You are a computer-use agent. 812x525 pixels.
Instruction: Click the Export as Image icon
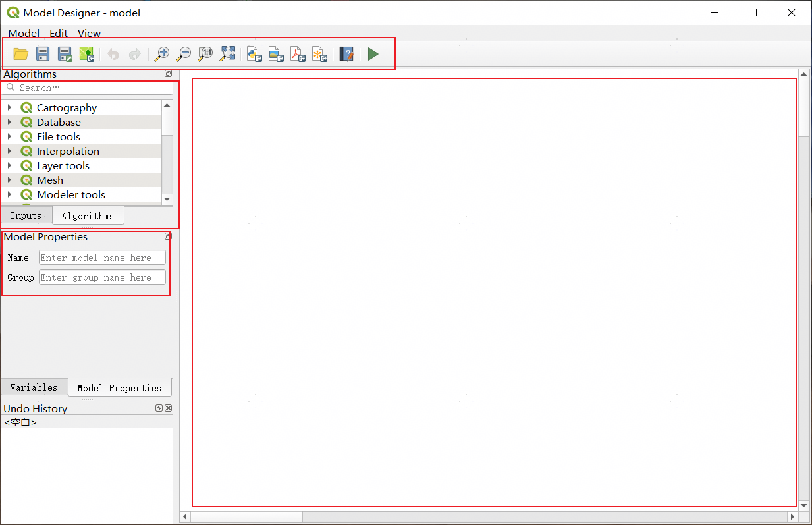[276, 54]
